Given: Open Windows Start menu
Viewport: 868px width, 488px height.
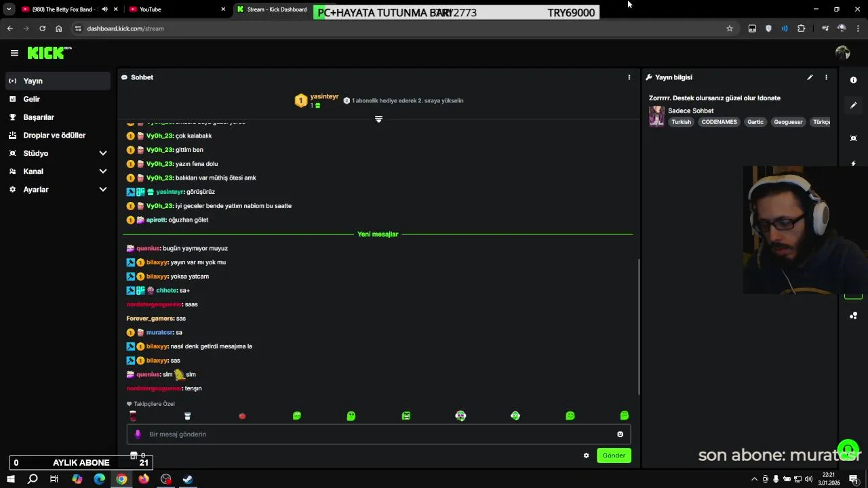Looking at the screenshot, I should point(10,479).
